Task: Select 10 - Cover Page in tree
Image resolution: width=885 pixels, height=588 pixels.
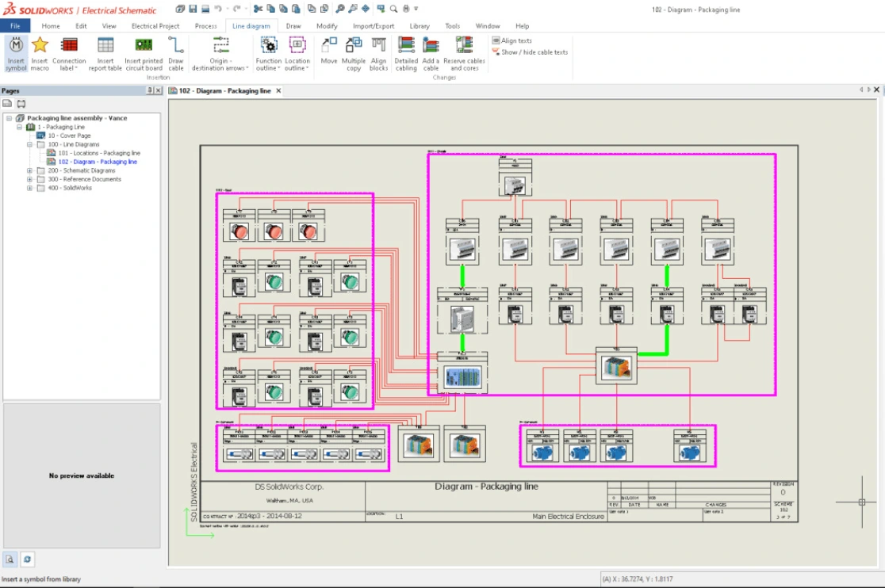Action: point(69,136)
